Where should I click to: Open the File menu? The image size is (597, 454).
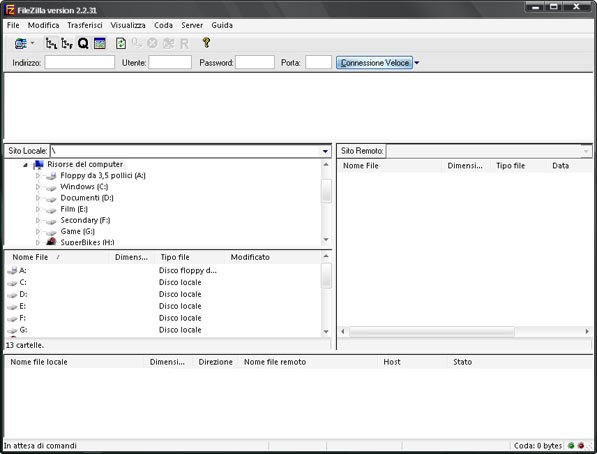tap(13, 25)
